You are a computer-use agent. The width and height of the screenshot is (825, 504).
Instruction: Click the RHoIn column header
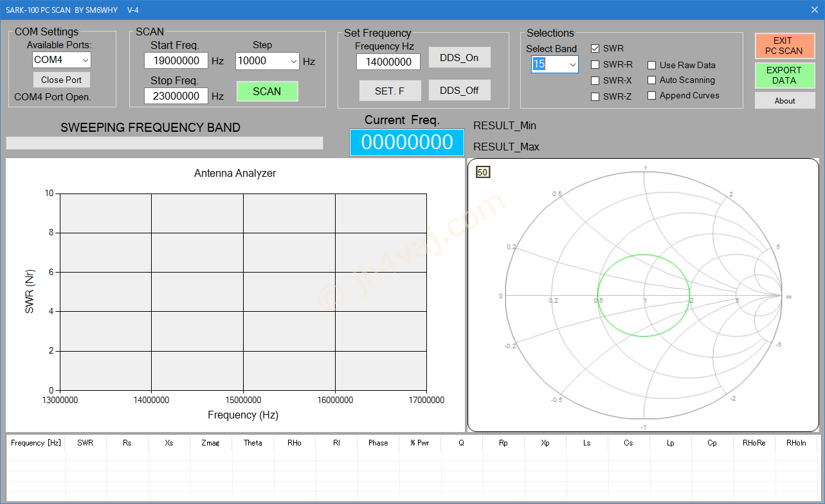(x=796, y=442)
